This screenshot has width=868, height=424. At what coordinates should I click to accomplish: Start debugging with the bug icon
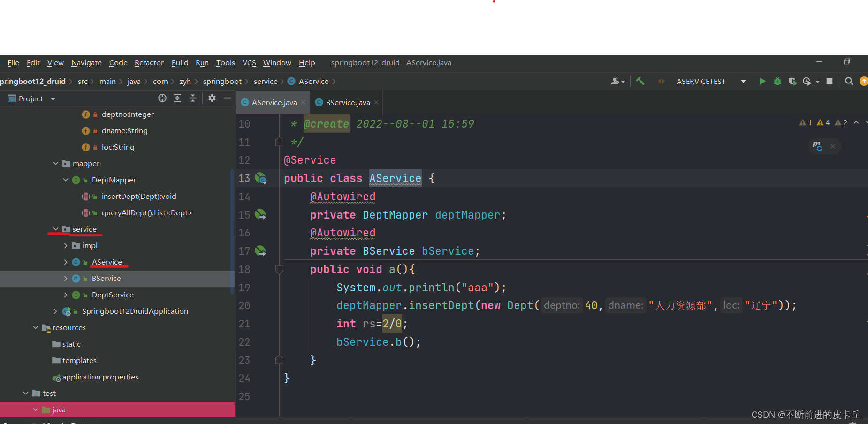pyautogui.click(x=777, y=81)
